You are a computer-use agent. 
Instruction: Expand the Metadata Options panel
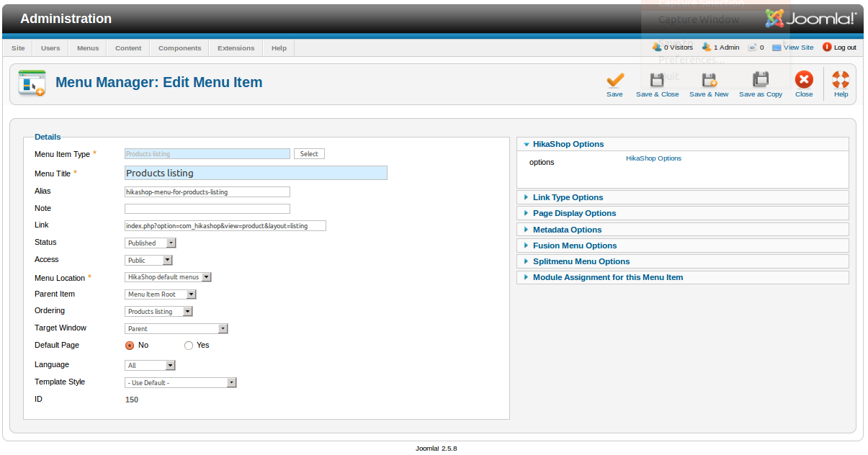pyautogui.click(x=567, y=230)
